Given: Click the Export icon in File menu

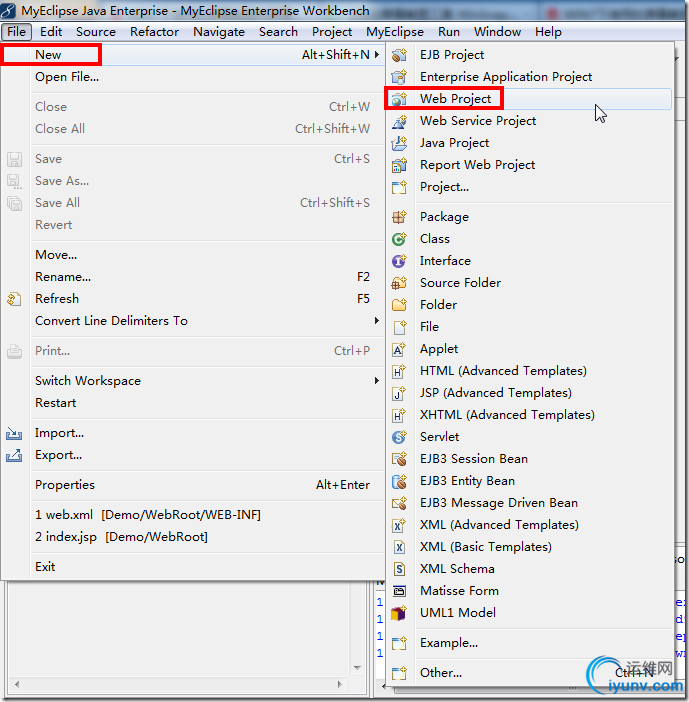Looking at the screenshot, I should [14, 455].
